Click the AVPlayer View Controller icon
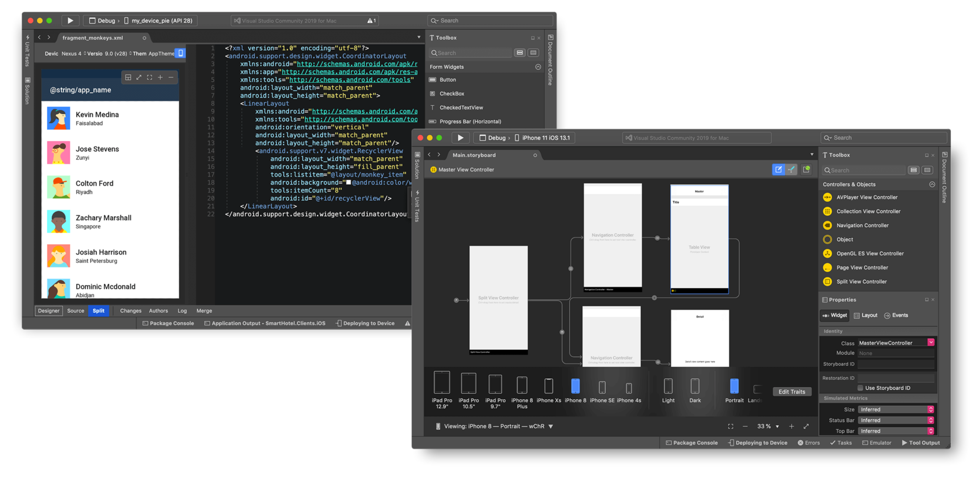 pos(827,198)
